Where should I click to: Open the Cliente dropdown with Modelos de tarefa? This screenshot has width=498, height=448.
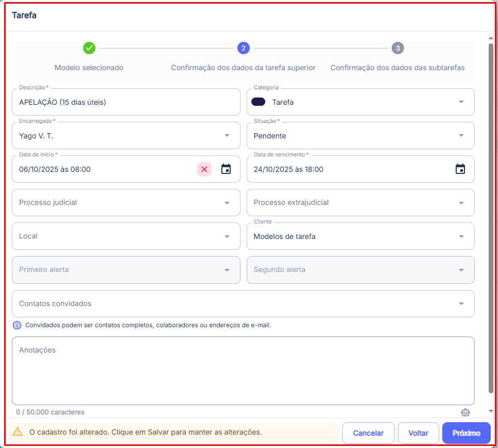361,236
